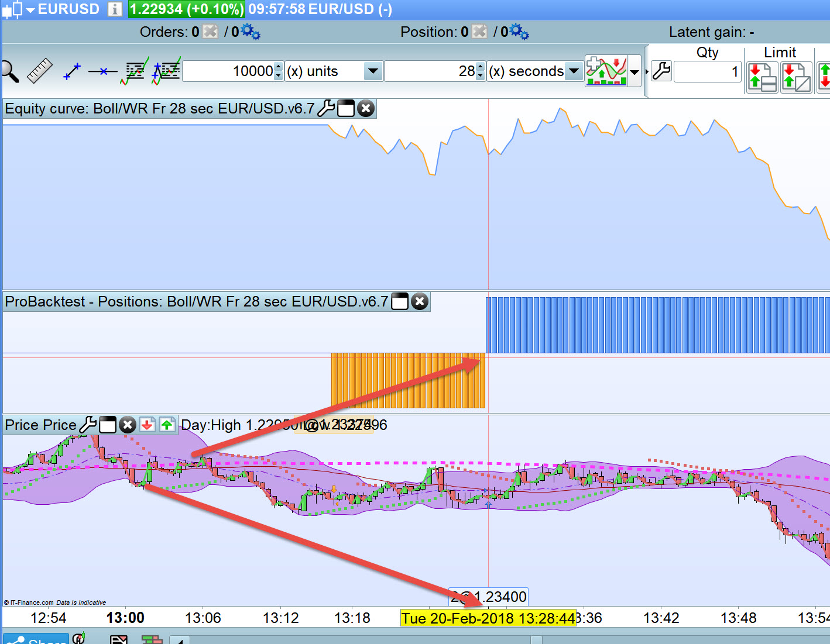Select the line drawing tool
Image resolution: width=830 pixels, height=644 pixels.
(x=72, y=71)
